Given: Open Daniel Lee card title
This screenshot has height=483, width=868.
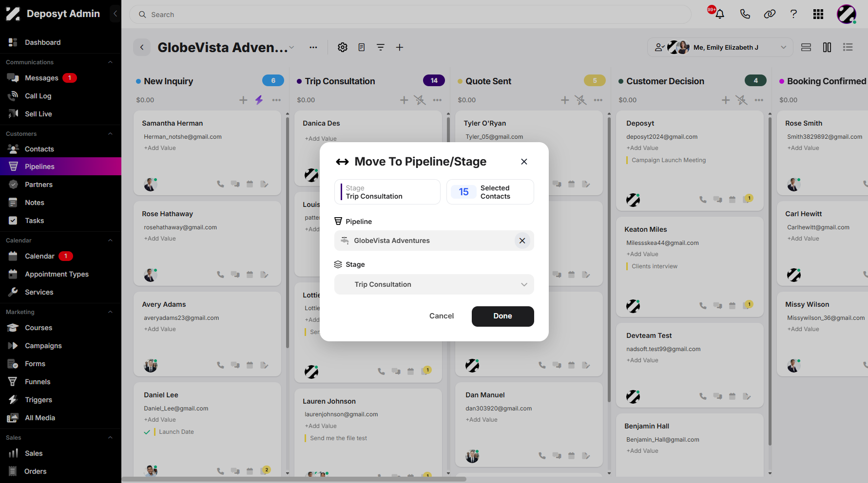Looking at the screenshot, I should coord(161,395).
